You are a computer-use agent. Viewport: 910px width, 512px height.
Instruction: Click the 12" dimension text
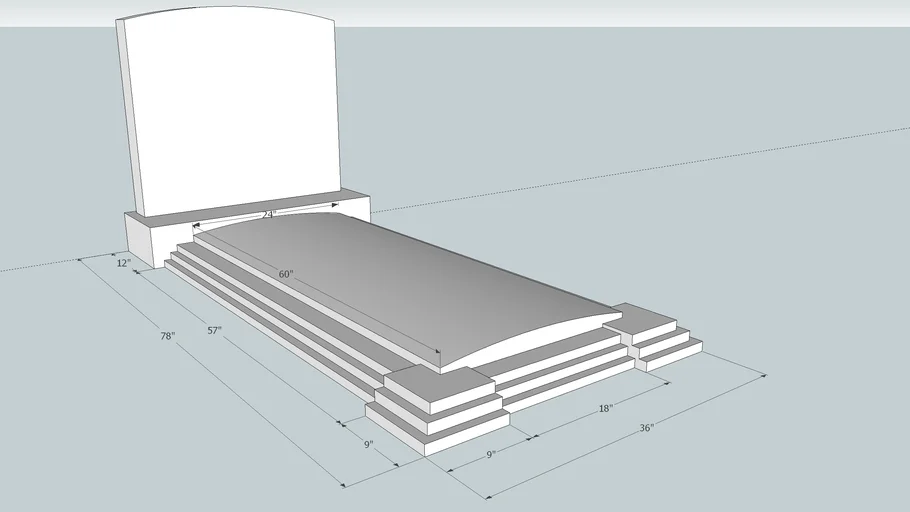[124, 263]
